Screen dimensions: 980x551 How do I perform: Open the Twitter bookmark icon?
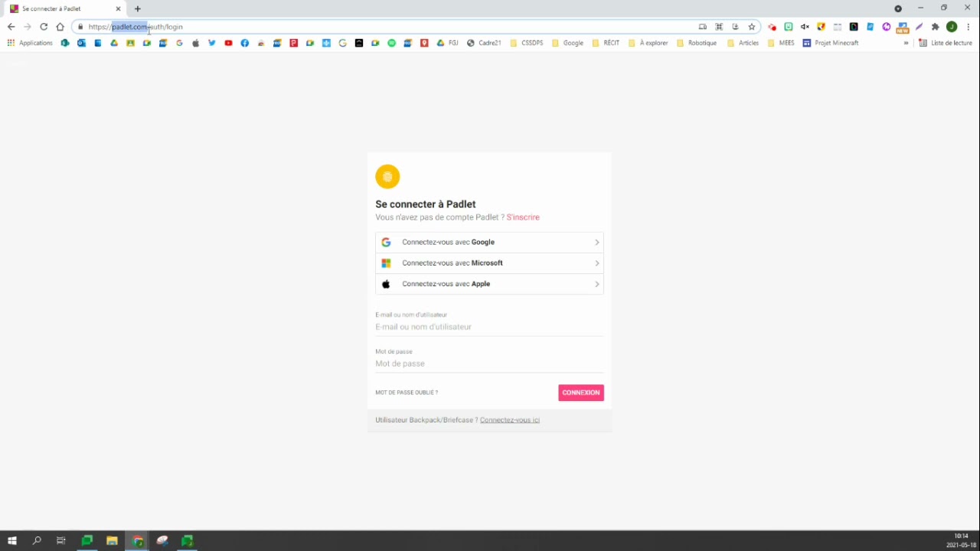pyautogui.click(x=212, y=43)
